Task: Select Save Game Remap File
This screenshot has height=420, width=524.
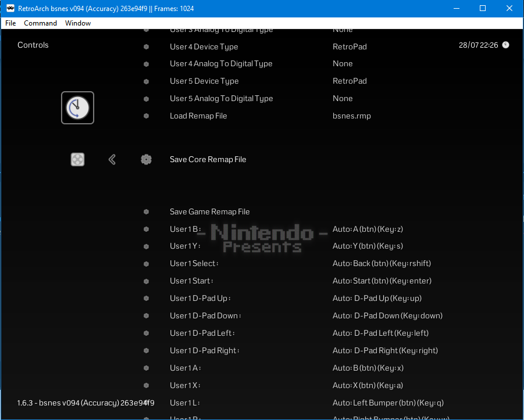Action: [209, 211]
